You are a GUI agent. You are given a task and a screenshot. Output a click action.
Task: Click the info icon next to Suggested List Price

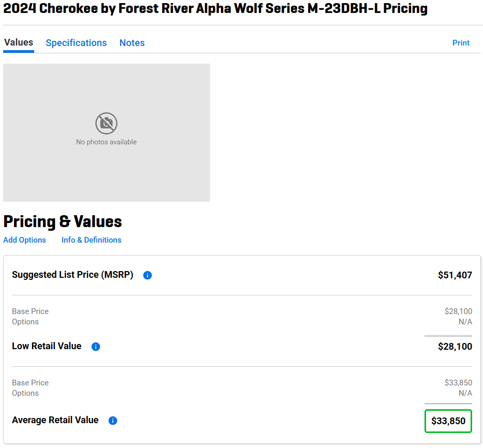[148, 275]
